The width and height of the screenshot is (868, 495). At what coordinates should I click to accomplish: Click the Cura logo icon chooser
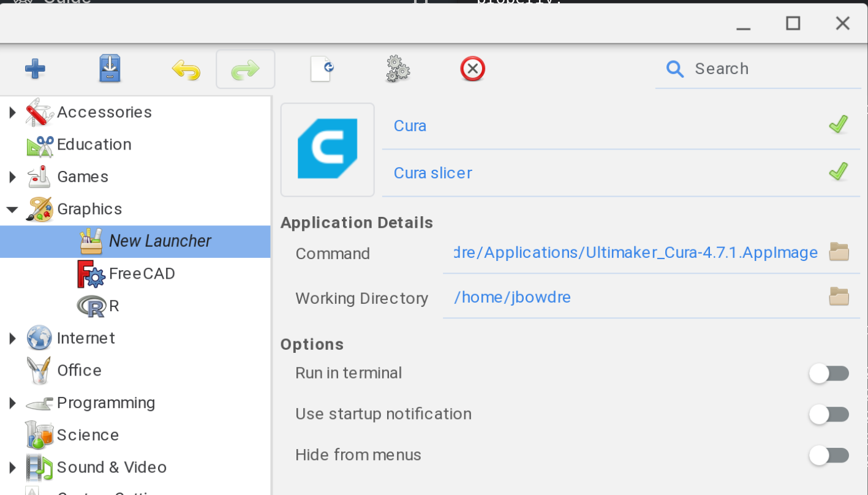[327, 149]
